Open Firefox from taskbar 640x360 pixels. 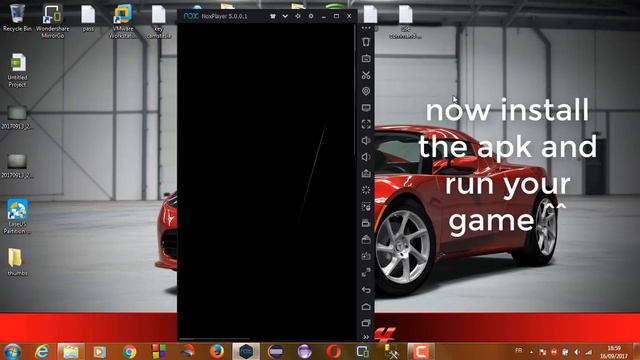217,351
